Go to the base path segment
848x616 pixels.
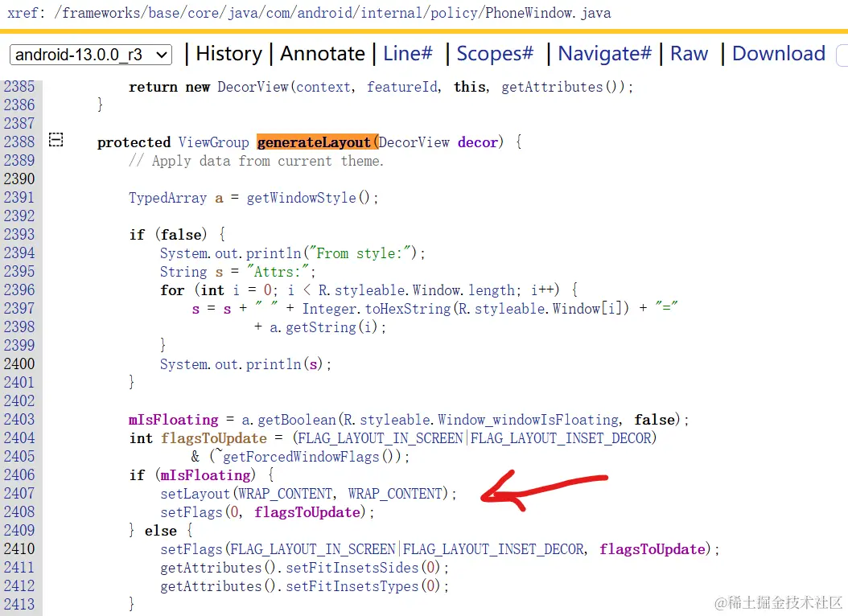point(164,12)
